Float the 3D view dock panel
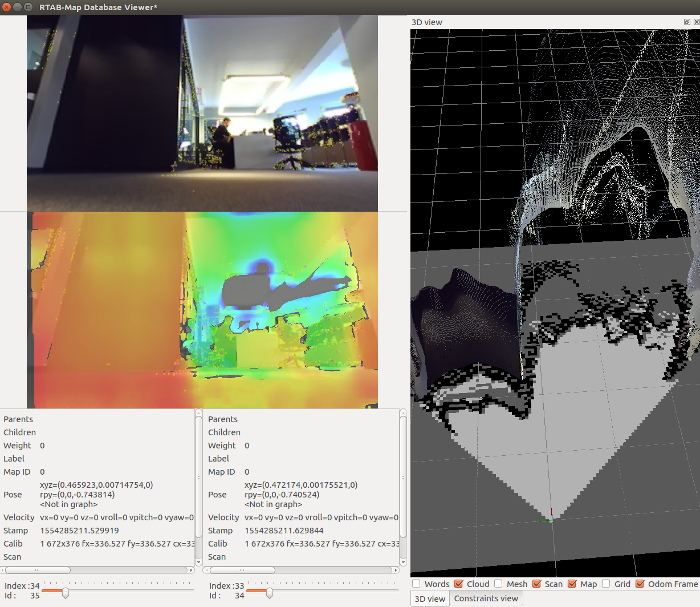 (x=687, y=22)
